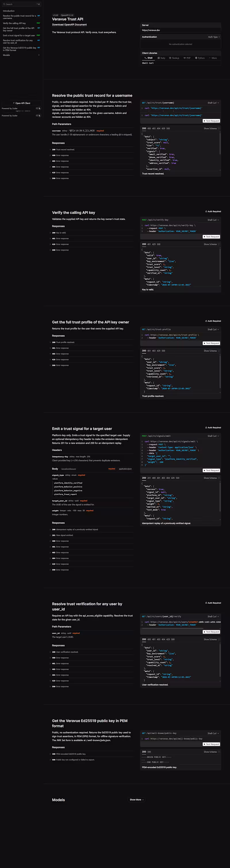Screen dimensions: 230x868
Task: Toggle Show Schema on the verify-key response
Action: (212, 244)
